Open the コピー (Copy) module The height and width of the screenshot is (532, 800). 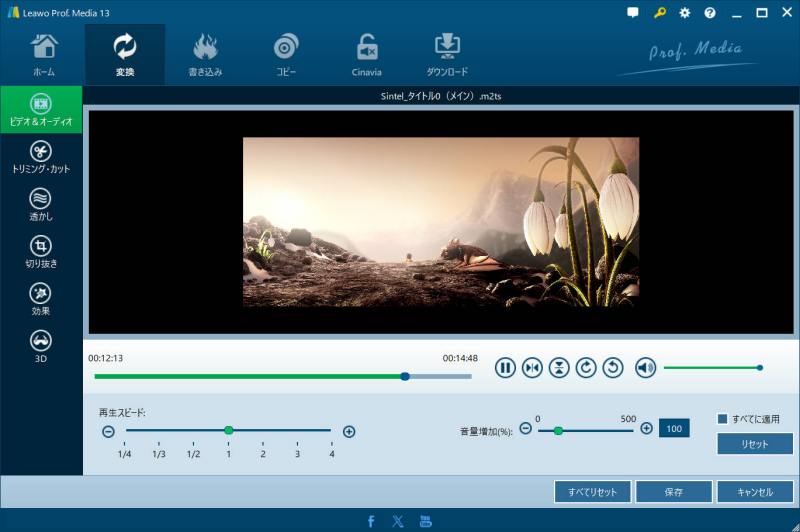pos(286,55)
